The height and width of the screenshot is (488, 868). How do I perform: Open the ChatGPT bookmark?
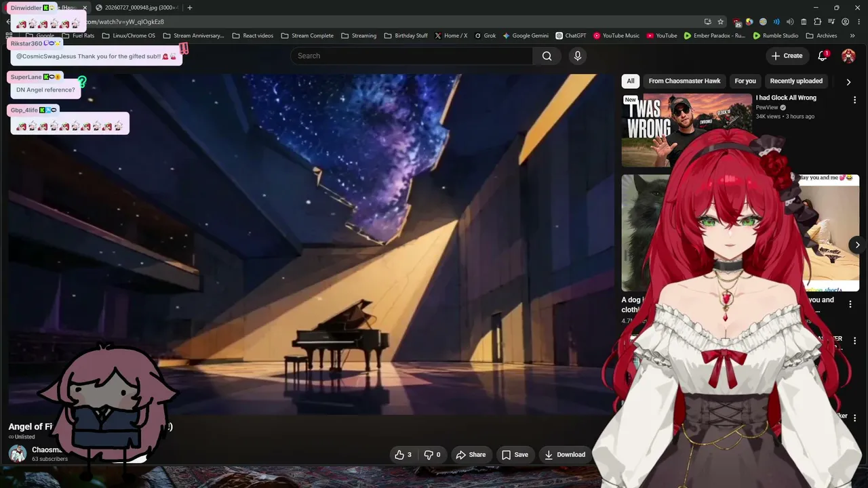click(571, 35)
